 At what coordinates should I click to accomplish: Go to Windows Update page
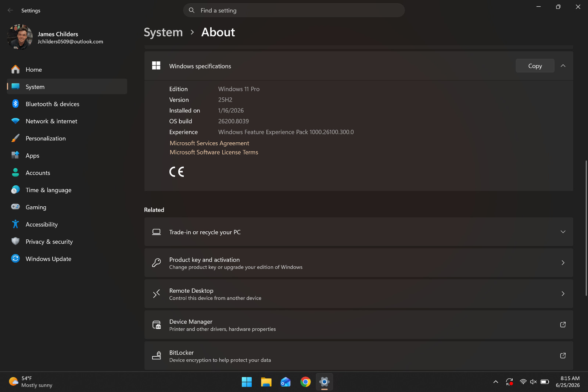(67, 259)
